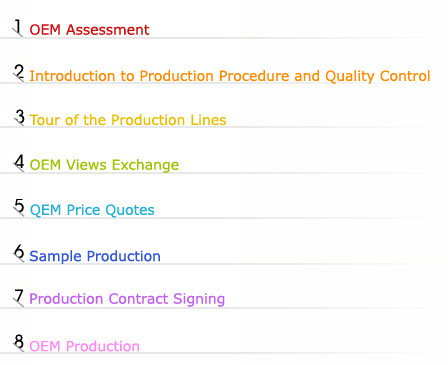Click the word Quality Control in step 2
This screenshot has height=365, width=448.
378,76
